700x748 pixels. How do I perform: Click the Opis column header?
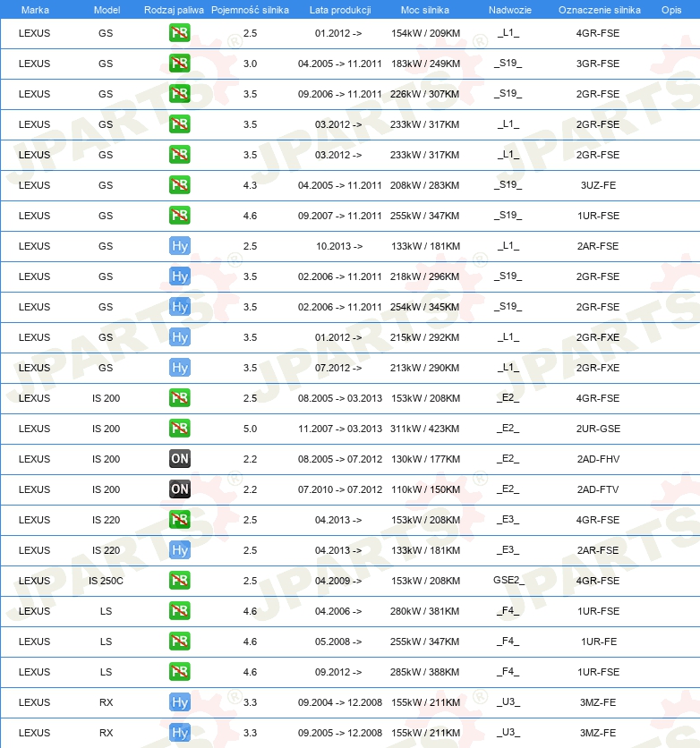(x=670, y=10)
